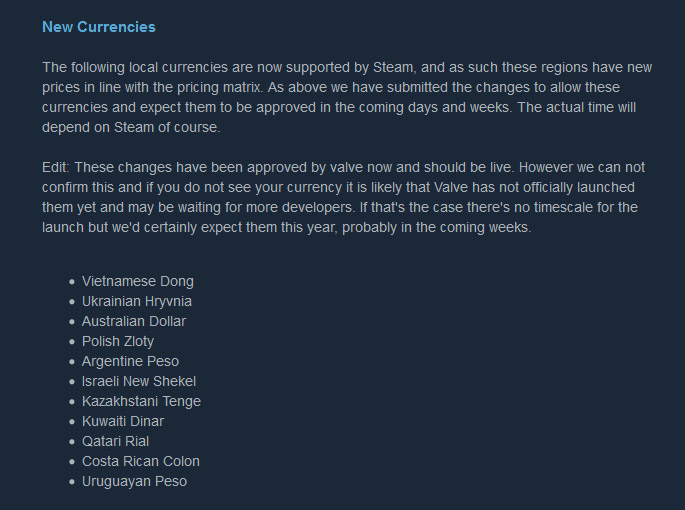Click the bullet point beside Vietnamese Dong
This screenshot has width=685, height=510.
click(72, 282)
